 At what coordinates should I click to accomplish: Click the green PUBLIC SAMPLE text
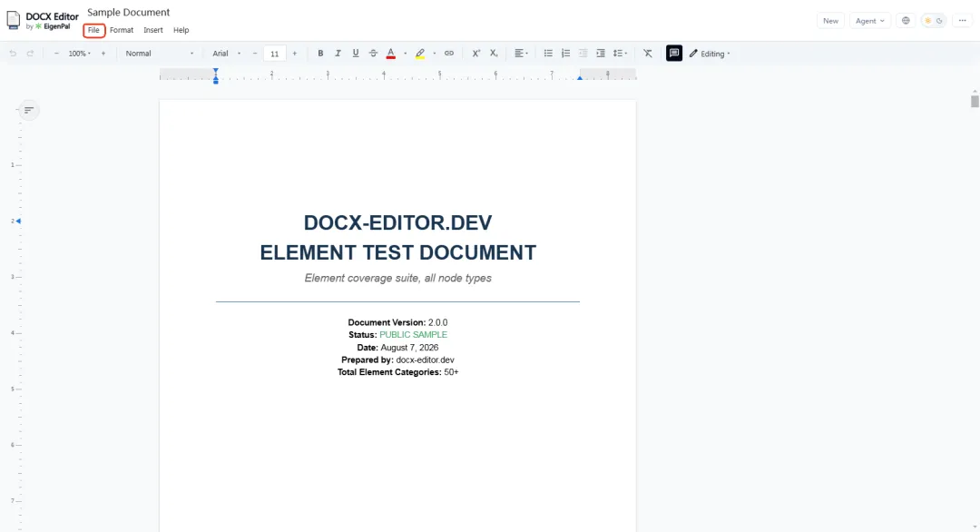(x=413, y=335)
